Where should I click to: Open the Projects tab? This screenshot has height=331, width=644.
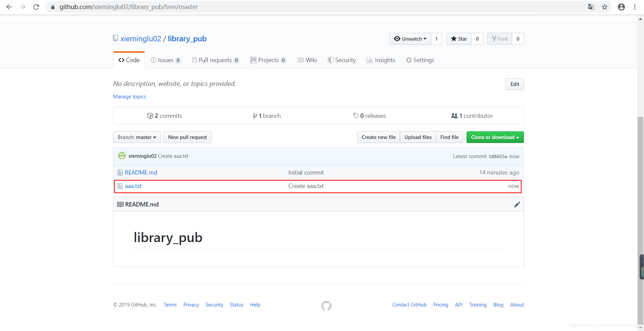(x=268, y=60)
